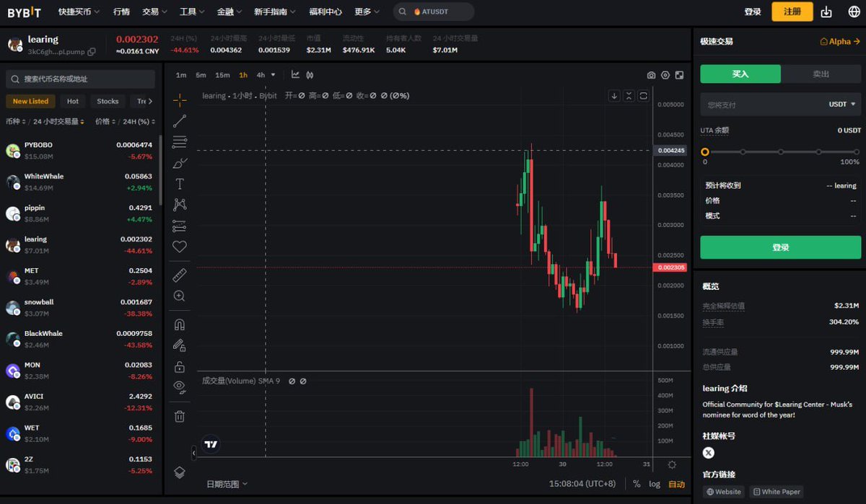Toggle lock all drawings
The image size is (866, 504).
point(180,366)
